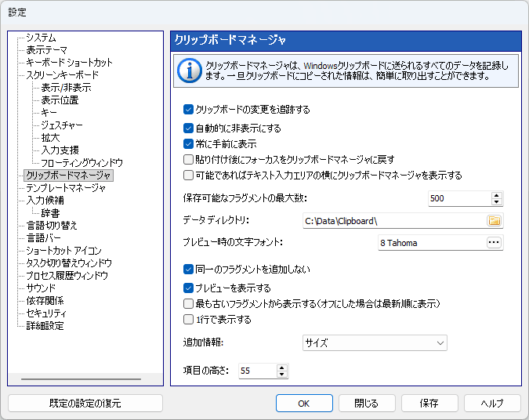
Task: Increase maximum fragments count up arrow
Action: pyautogui.click(x=497, y=195)
